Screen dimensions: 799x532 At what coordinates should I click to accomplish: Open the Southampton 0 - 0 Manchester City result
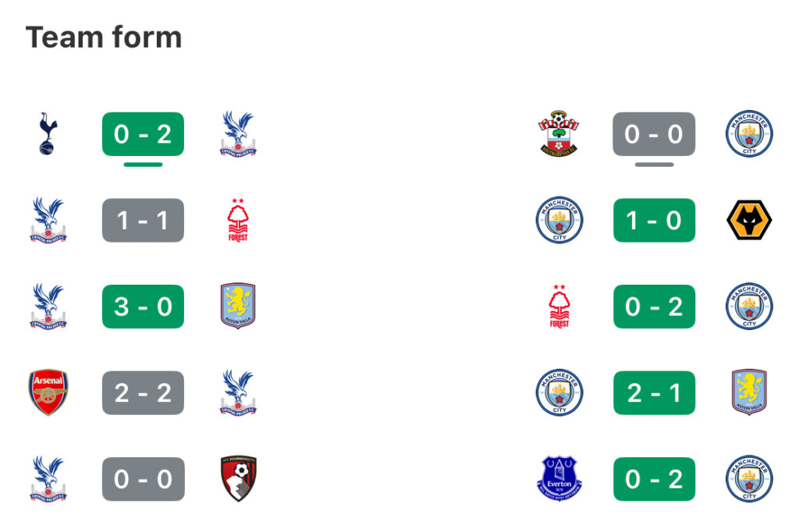coord(654,134)
